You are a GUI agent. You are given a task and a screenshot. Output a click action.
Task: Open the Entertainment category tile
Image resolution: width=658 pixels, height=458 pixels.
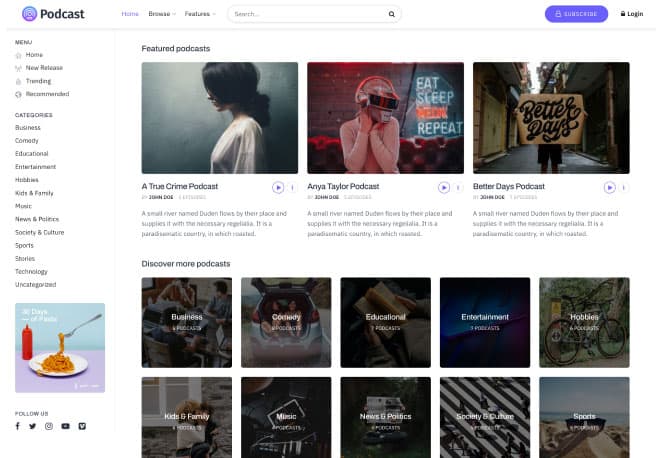pyautogui.click(x=485, y=322)
